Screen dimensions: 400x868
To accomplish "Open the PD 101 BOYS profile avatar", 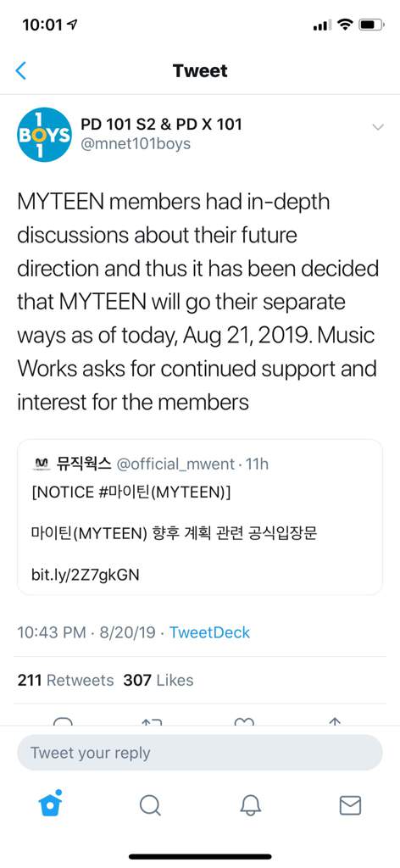I will coord(45,135).
